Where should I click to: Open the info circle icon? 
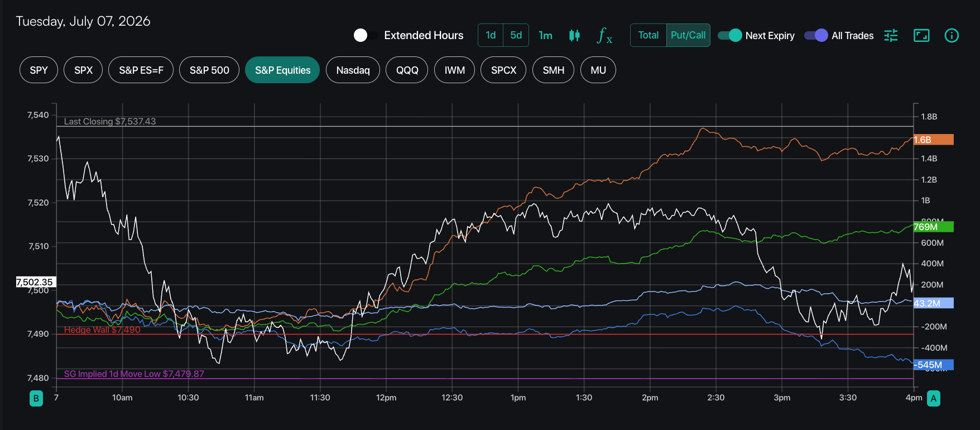pyautogui.click(x=952, y=36)
